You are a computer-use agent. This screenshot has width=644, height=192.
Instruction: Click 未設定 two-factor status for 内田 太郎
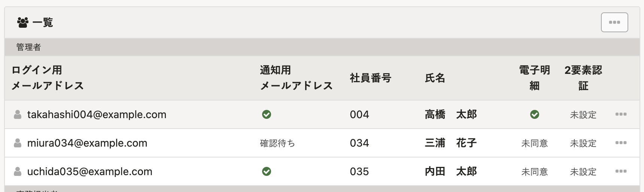click(583, 172)
